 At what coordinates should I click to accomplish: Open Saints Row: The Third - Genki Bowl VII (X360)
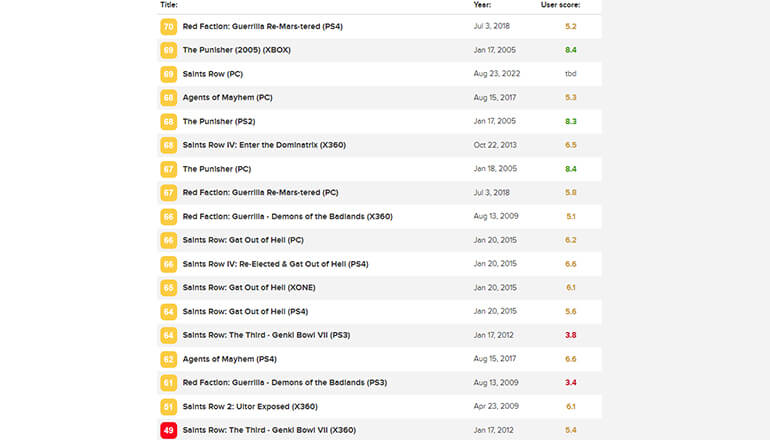click(269, 430)
